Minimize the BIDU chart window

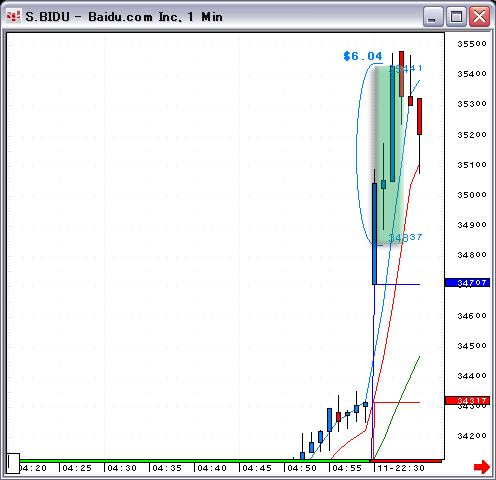tap(433, 16)
